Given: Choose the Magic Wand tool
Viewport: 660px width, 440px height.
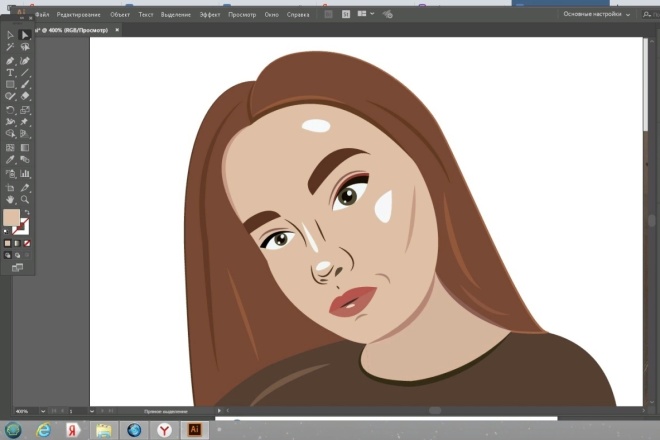Looking at the screenshot, I should click(x=10, y=47).
